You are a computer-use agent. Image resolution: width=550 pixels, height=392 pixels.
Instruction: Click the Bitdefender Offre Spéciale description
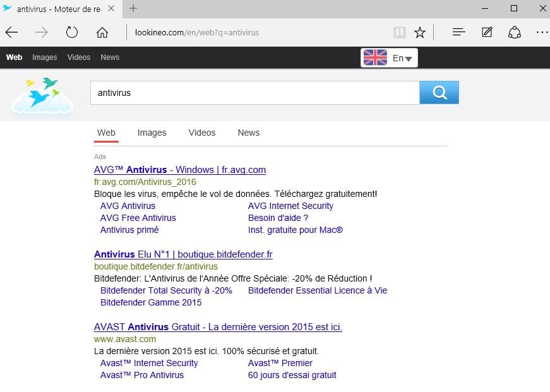pos(233,278)
